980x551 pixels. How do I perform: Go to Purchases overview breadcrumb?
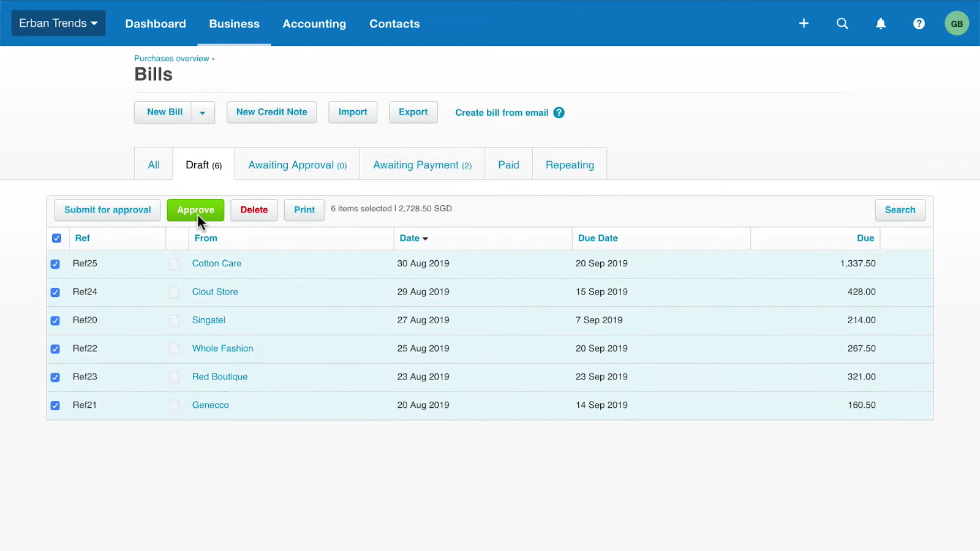click(171, 59)
